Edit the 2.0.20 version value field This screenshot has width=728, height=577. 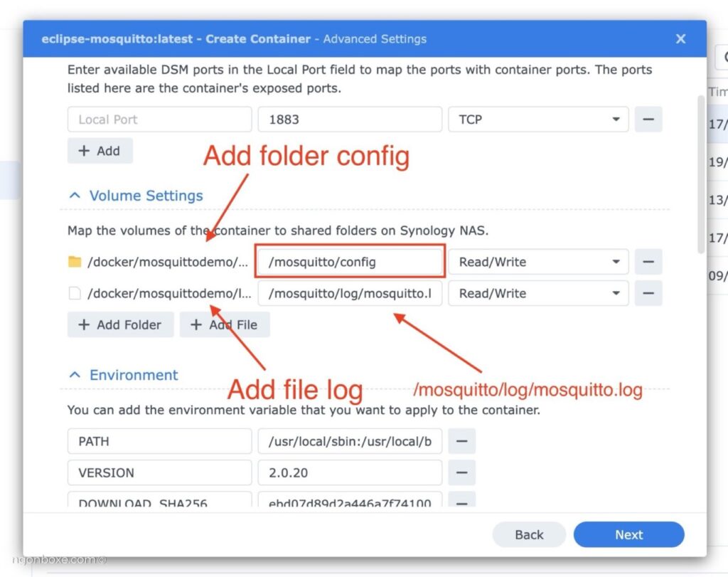pyautogui.click(x=350, y=472)
